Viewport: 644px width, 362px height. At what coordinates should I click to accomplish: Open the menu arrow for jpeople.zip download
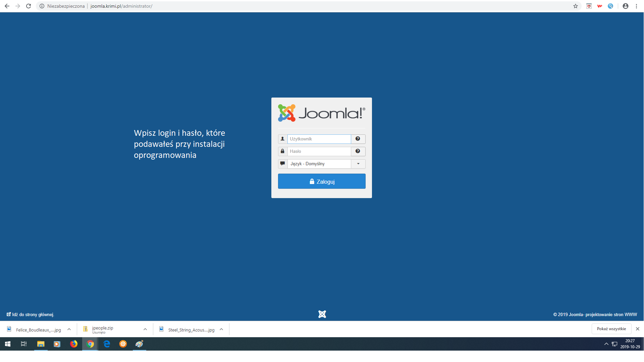tap(145, 329)
